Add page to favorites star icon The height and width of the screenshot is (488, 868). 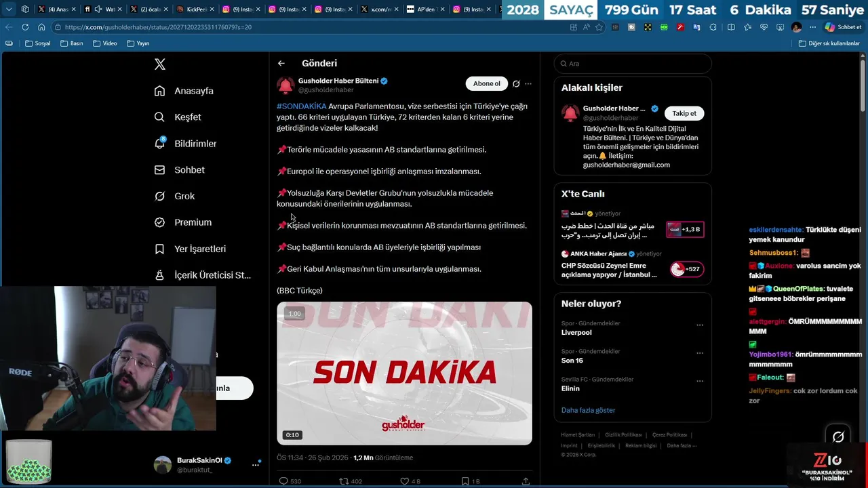tap(599, 27)
